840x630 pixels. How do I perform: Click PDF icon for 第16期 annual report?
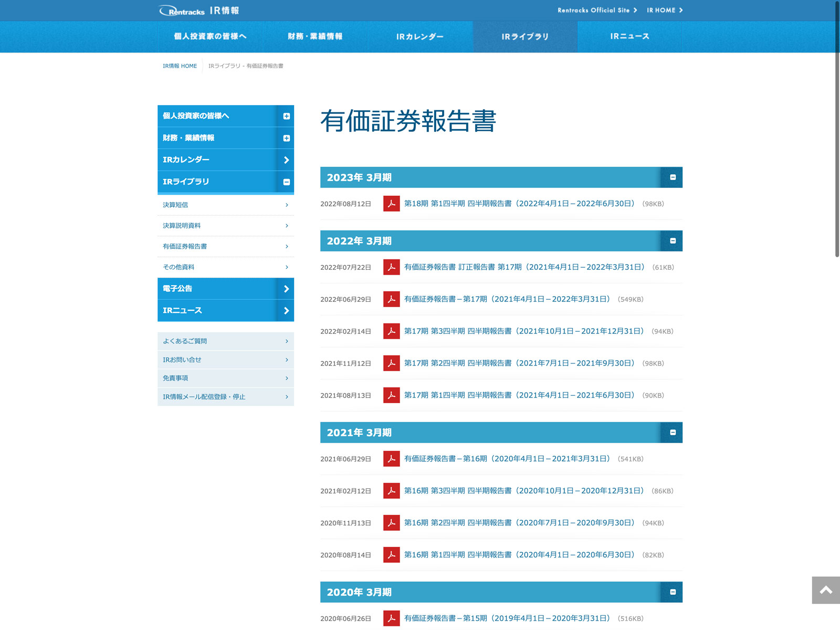391,459
